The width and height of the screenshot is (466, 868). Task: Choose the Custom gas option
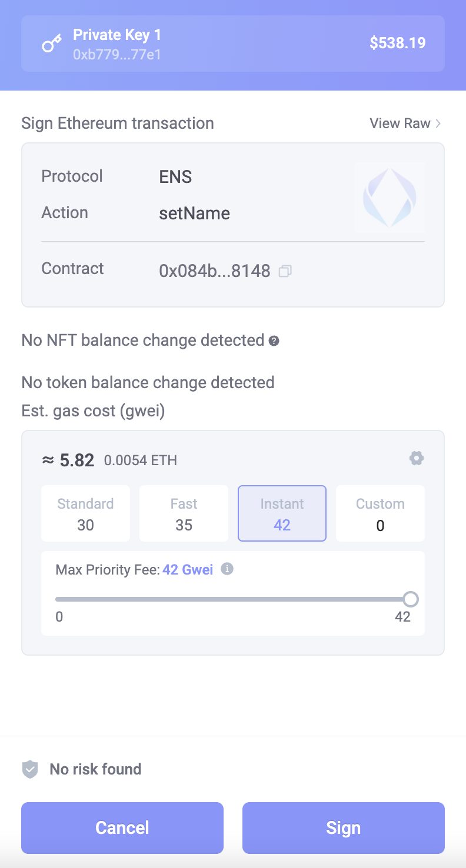pyautogui.click(x=380, y=513)
